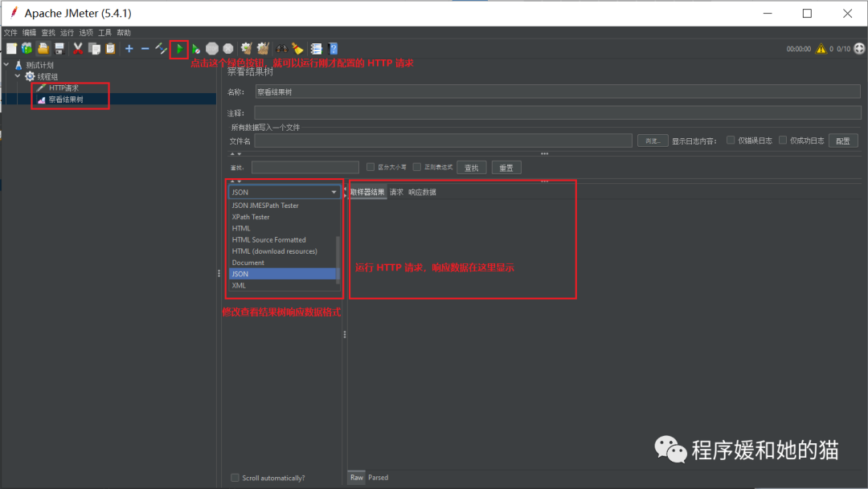The width and height of the screenshot is (868, 489).
Task: Switch to the 响应数据 tab
Action: tap(423, 192)
